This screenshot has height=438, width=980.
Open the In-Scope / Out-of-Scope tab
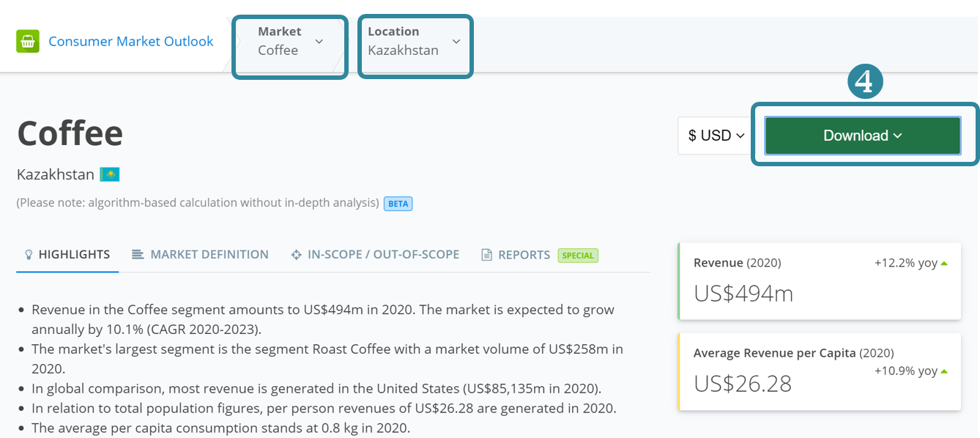coord(383,255)
